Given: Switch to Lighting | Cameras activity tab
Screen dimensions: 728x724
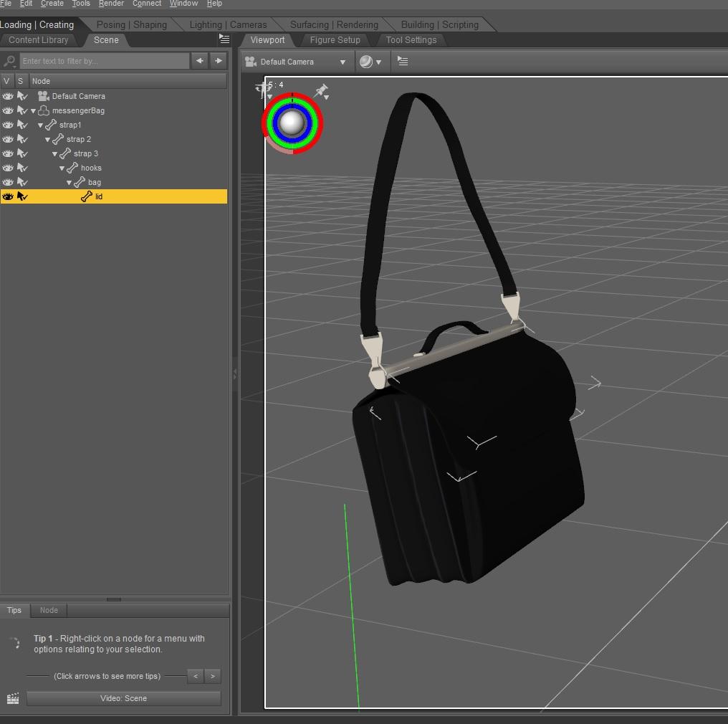Looking at the screenshot, I should pyautogui.click(x=228, y=24).
